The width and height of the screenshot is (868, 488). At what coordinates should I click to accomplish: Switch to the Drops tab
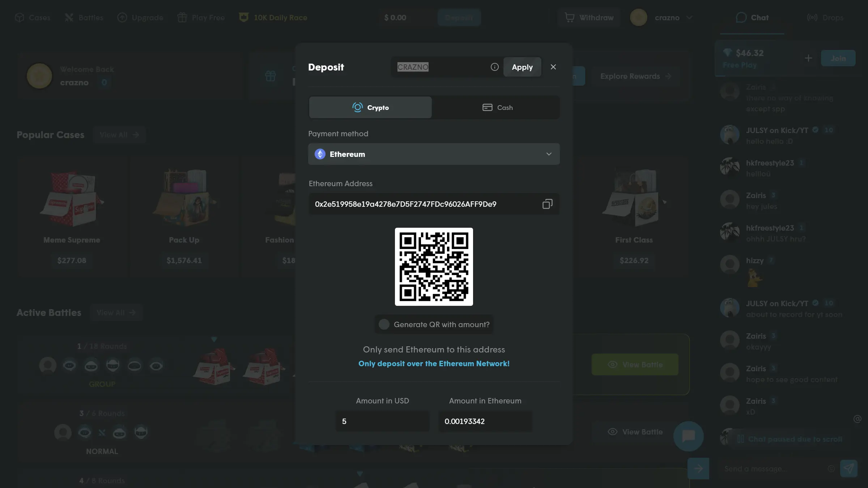coord(825,17)
